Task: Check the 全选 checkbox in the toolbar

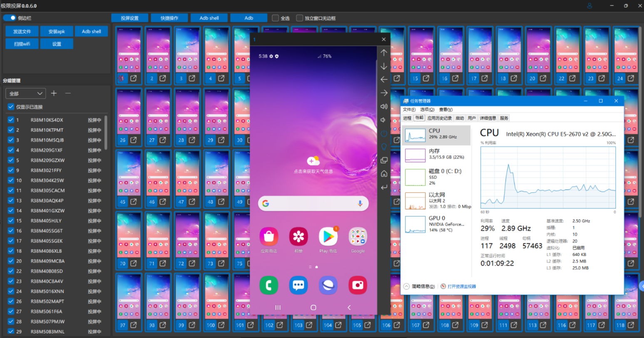Action: pyautogui.click(x=275, y=18)
